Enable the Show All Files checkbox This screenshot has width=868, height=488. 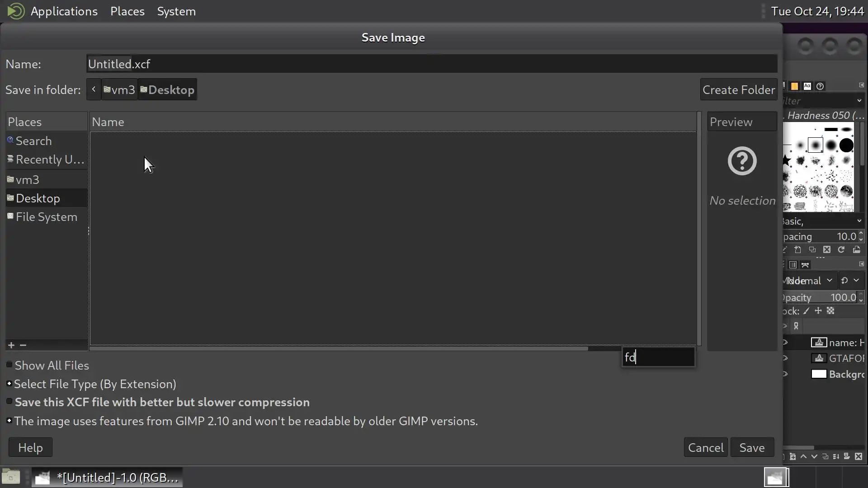pyautogui.click(x=9, y=365)
